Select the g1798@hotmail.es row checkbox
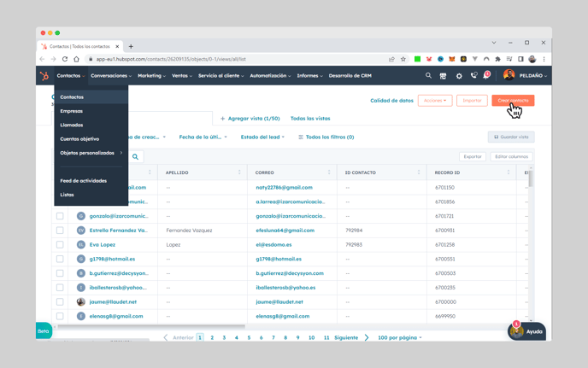This screenshot has width=588, height=368. (60, 259)
